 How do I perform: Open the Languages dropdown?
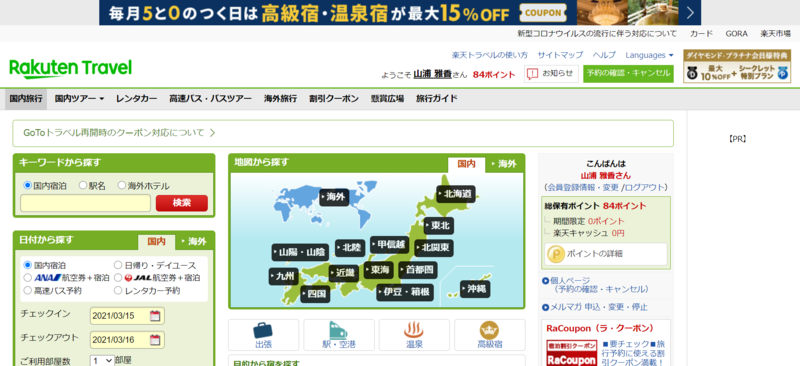coord(649,55)
